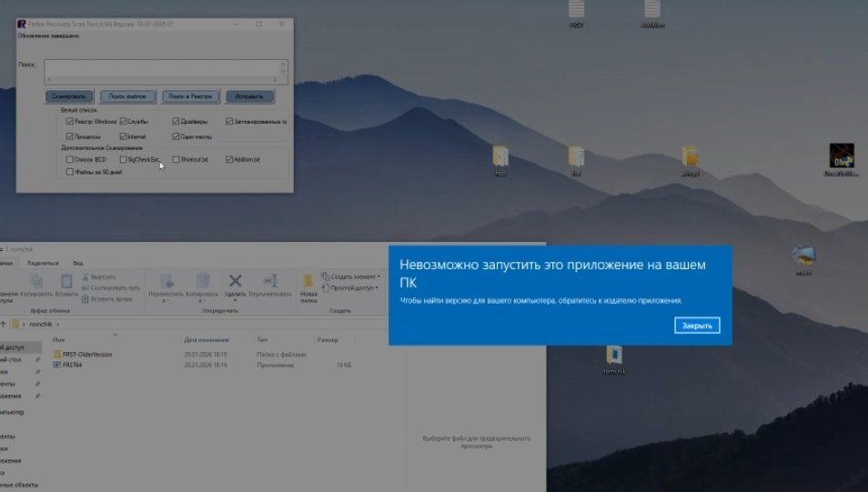
Task: Uncheck Реестр Windows checkbox
Action: point(70,121)
